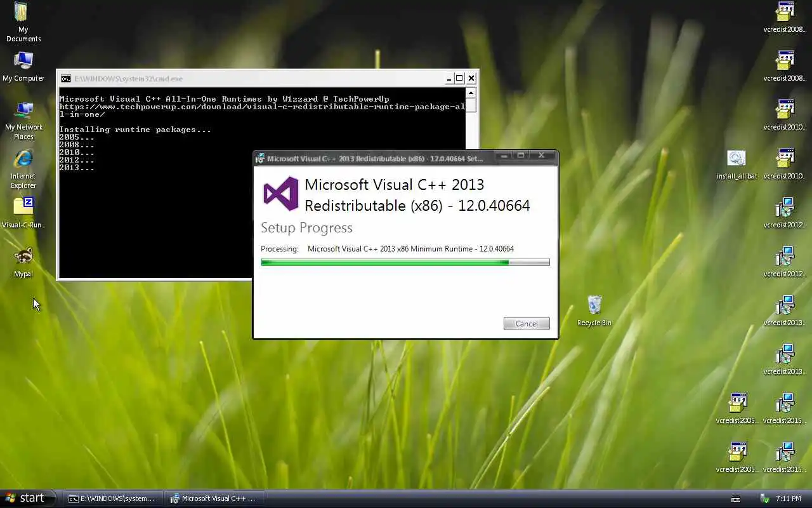Image resolution: width=812 pixels, height=508 pixels.
Task: Click the setup progress bar
Action: coord(405,262)
